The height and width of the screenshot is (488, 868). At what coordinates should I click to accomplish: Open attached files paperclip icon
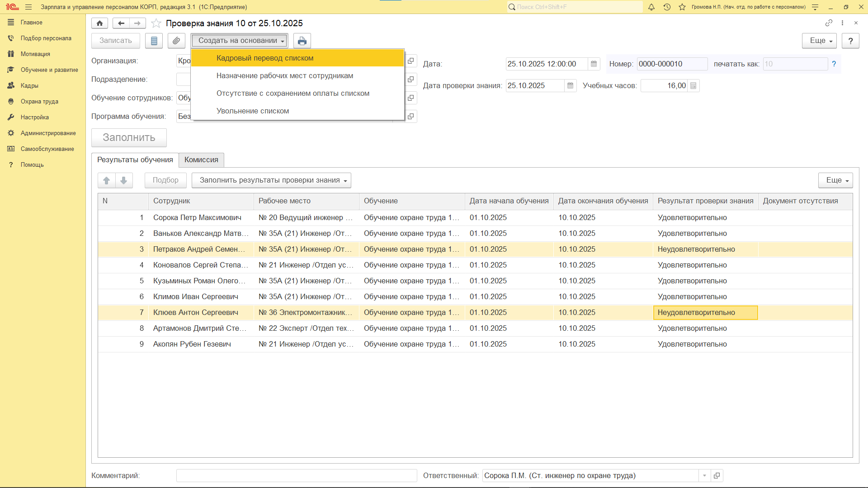point(176,41)
